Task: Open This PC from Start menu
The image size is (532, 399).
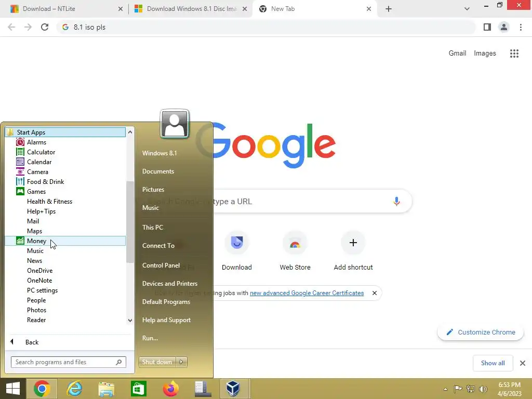Action: click(x=153, y=228)
